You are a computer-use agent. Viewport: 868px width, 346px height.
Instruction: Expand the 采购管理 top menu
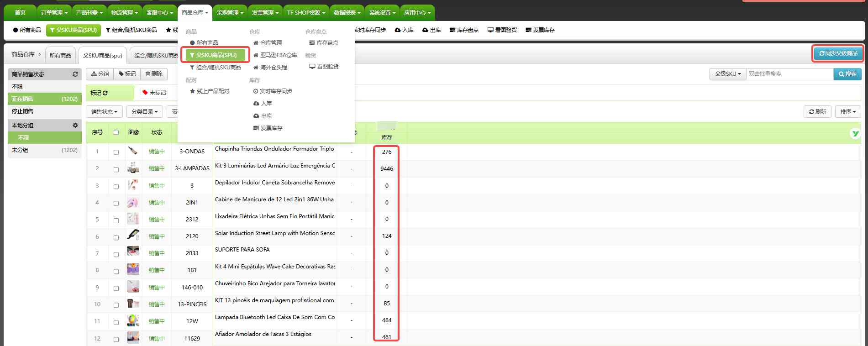[230, 12]
